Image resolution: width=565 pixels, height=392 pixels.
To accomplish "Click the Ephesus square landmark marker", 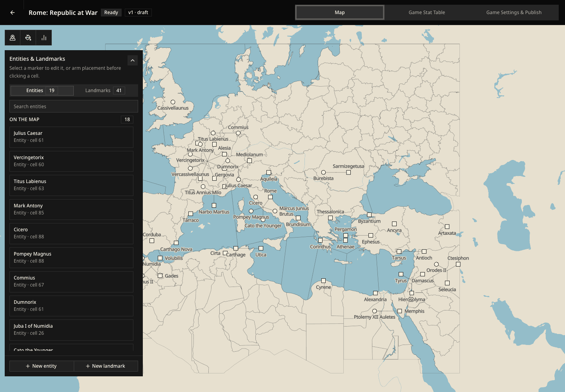I will 371,236.
